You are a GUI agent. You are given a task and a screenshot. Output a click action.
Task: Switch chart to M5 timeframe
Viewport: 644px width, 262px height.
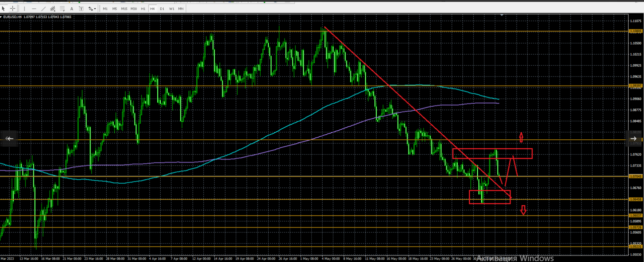click(x=115, y=9)
